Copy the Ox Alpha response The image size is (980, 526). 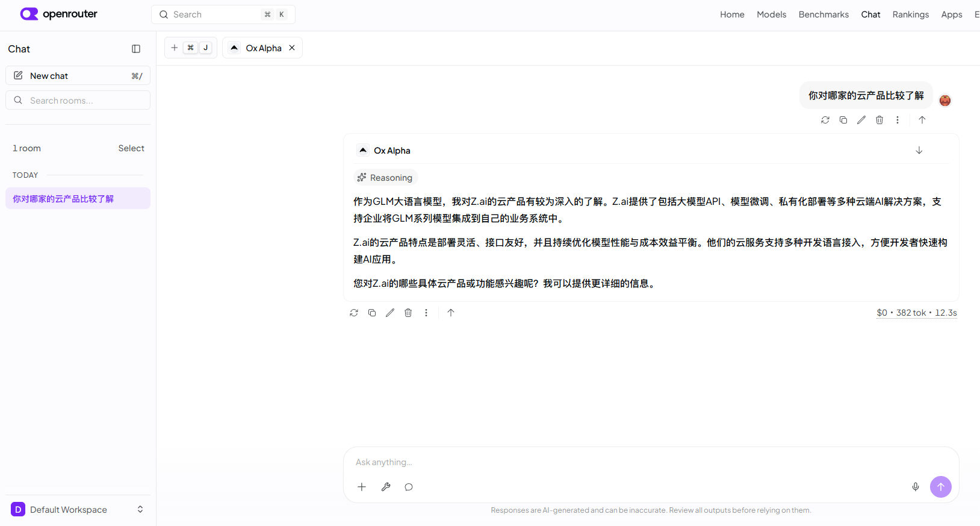click(372, 313)
